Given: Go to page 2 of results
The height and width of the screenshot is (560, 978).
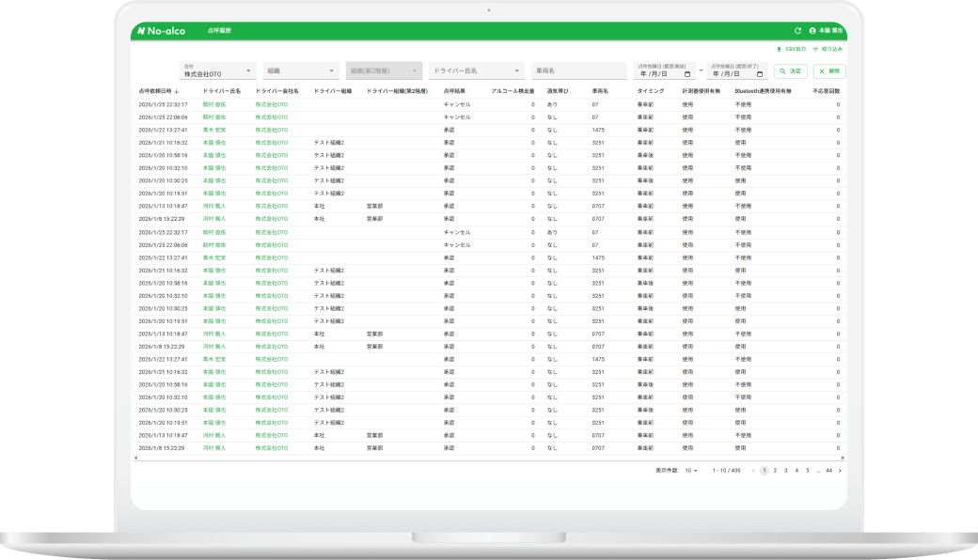Looking at the screenshot, I should click(774, 470).
